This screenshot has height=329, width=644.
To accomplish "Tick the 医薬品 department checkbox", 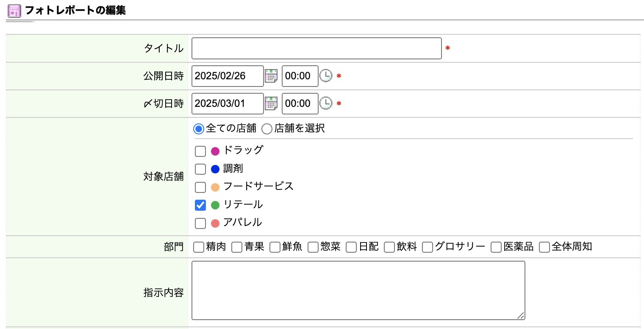I will pyautogui.click(x=496, y=247).
